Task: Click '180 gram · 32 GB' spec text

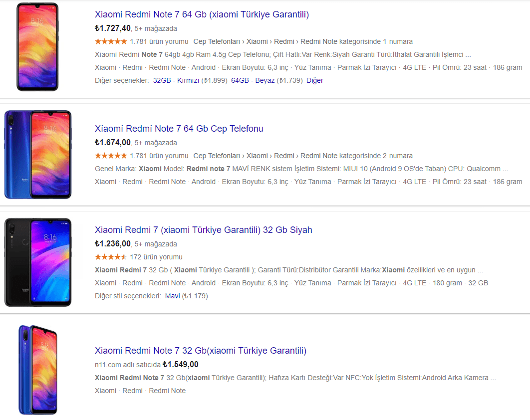Action: click(460, 283)
